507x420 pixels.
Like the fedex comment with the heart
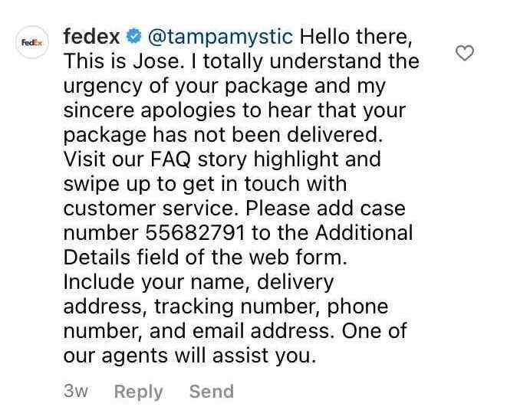[465, 53]
